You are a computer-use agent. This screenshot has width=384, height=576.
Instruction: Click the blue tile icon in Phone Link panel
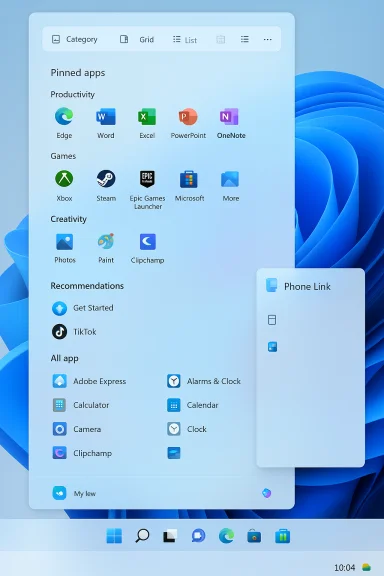click(x=272, y=347)
